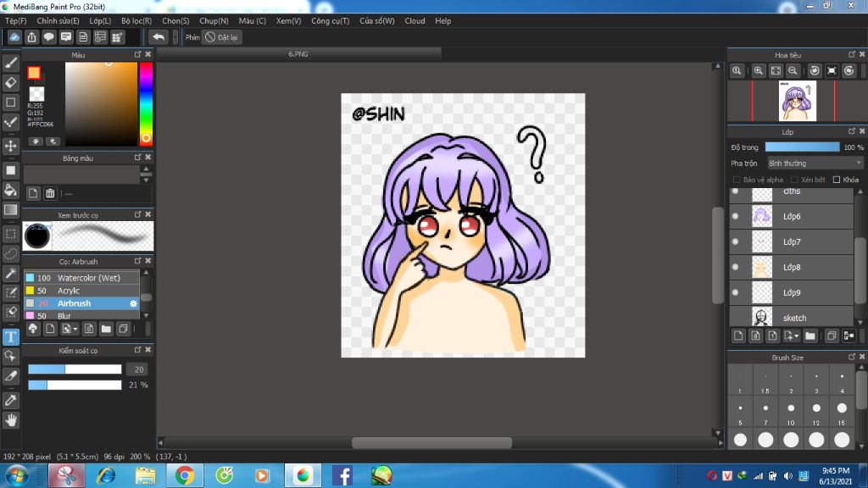Adjust the Độ trong opacity slider
The image size is (868, 488).
click(x=802, y=147)
